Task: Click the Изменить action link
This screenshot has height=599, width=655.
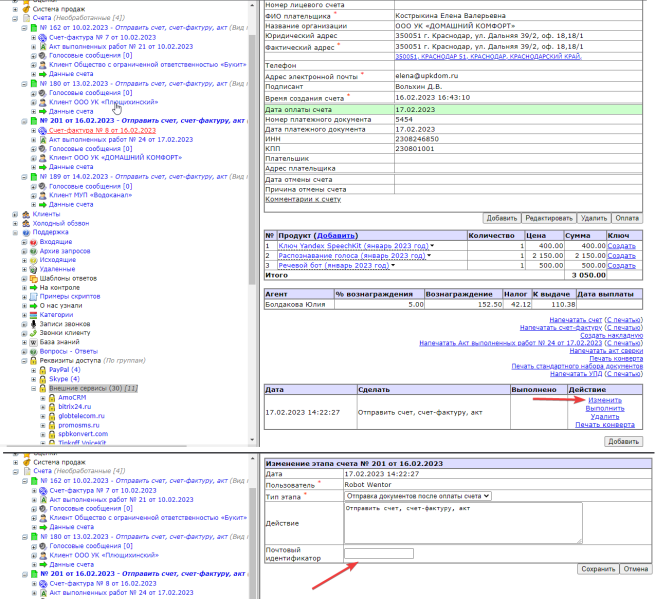Action: (605, 400)
